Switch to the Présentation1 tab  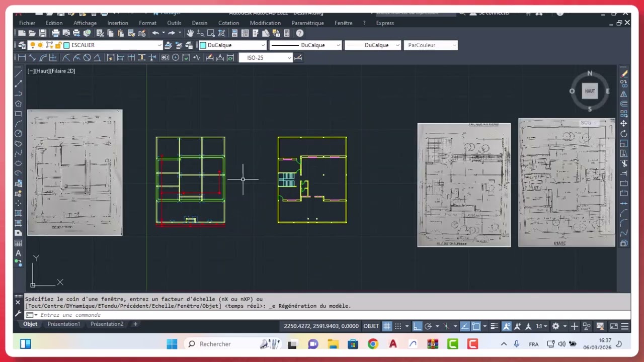63,324
